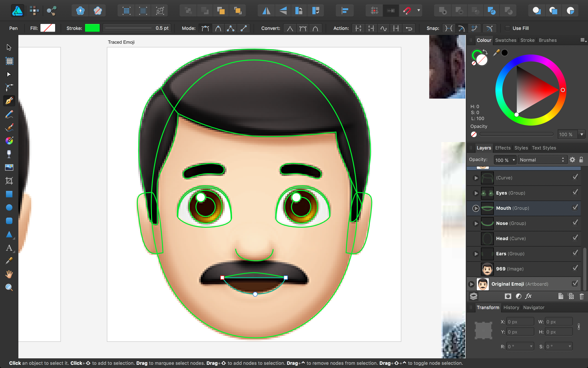Click Flip Vertical icon
This screenshot has width=588, height=368.
(283, 11)
